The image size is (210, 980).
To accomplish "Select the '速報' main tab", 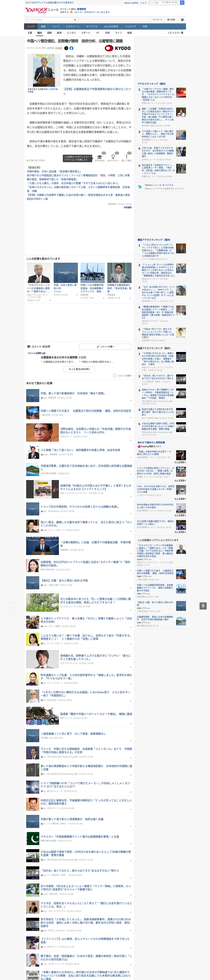I will (43, 27).
